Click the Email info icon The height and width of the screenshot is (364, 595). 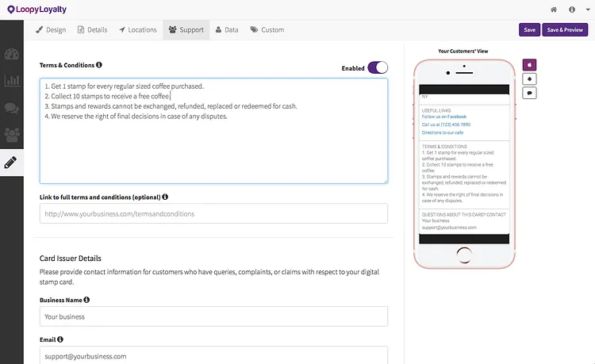pos(60,339)
